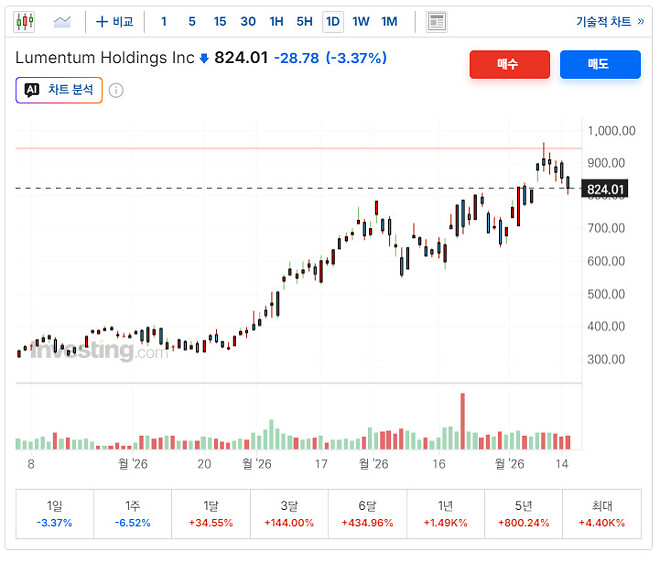Select the 5 minute interval
The image size is (660, 563).
192,21
